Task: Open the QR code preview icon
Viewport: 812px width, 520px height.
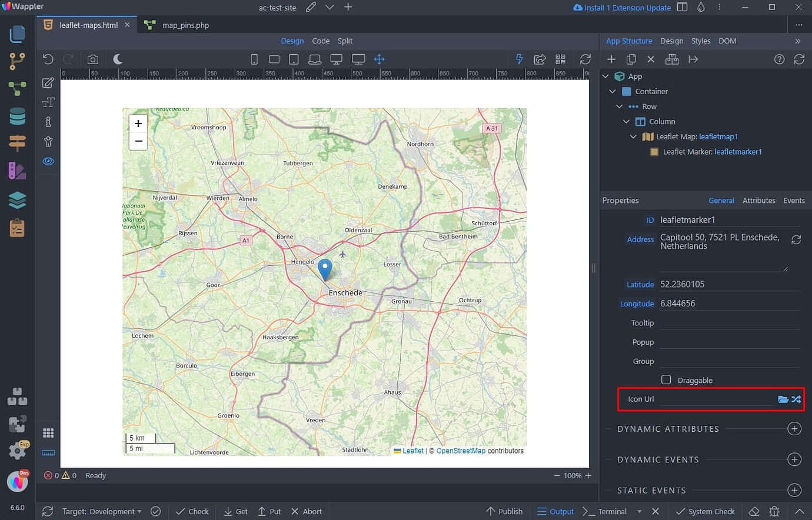Action: coord(560,59)
